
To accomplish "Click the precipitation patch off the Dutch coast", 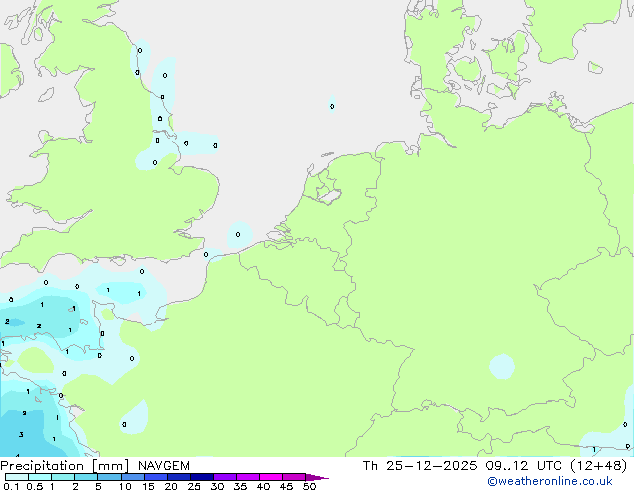I will point(239,234).
